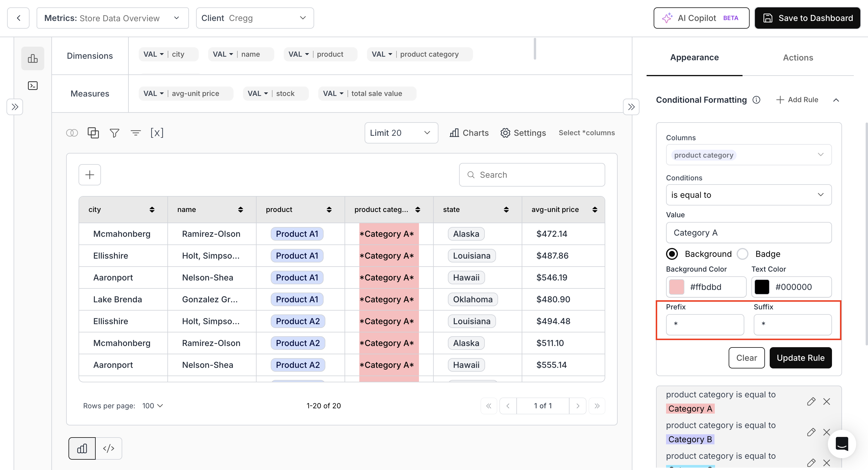Click Add Rule

click(797, 100)
